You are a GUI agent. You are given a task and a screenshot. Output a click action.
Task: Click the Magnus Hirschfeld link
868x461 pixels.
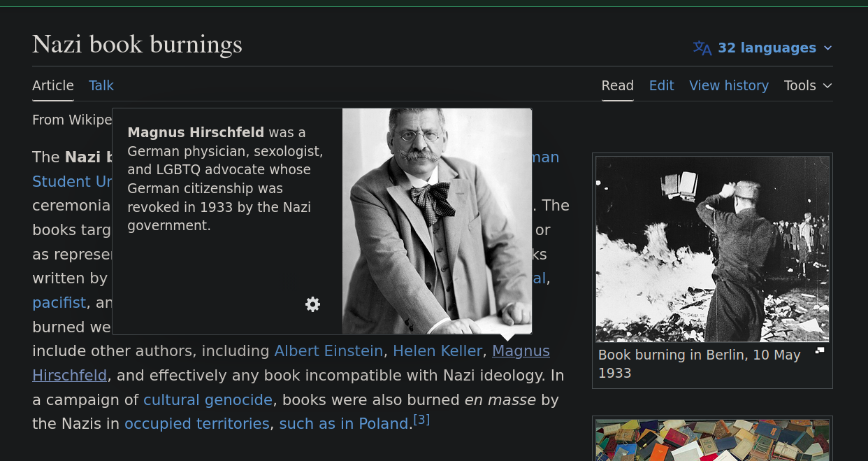[x=521, y=350]
